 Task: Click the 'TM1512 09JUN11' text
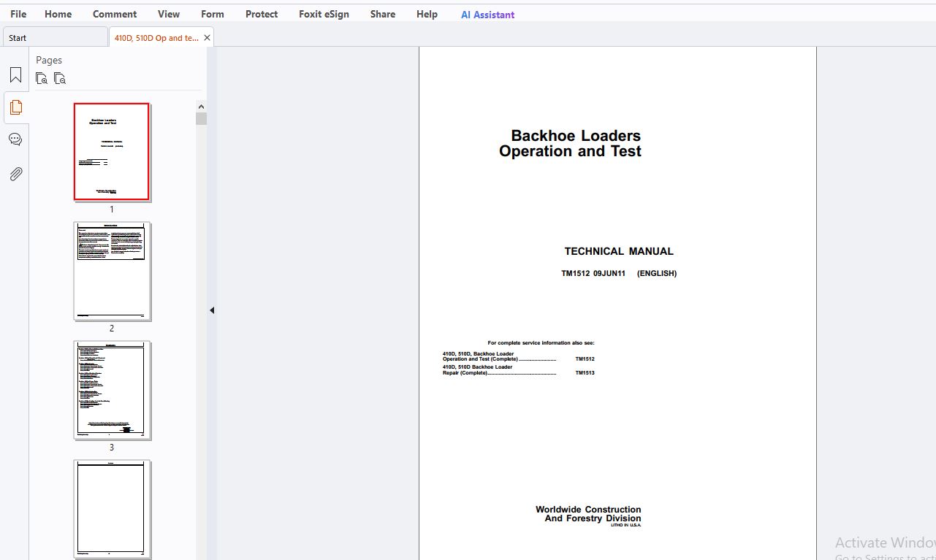click(x=593, y=274)
